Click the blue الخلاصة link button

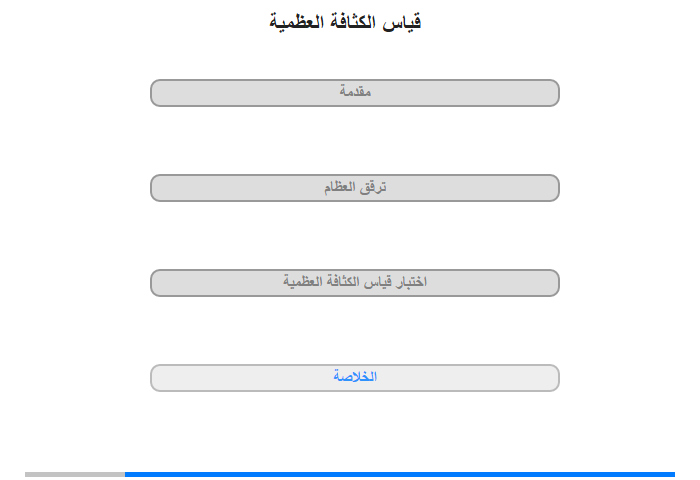pyautogui.click(x=354, y=378)
